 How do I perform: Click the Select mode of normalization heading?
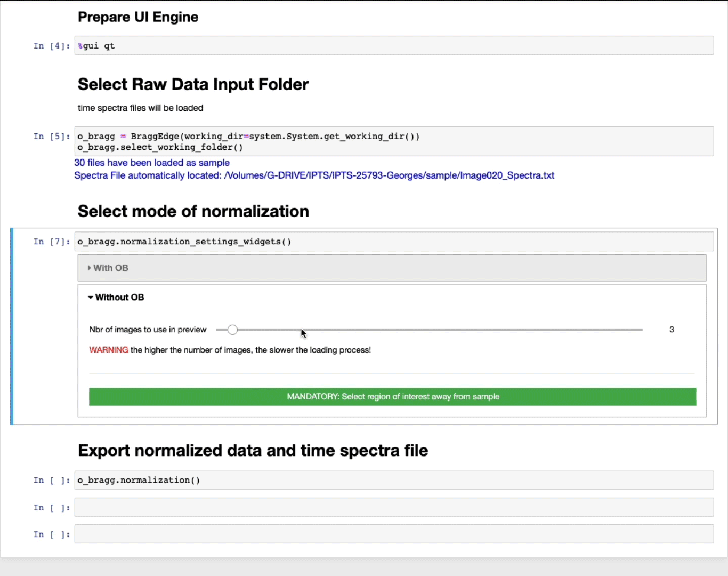pos(193,211)
